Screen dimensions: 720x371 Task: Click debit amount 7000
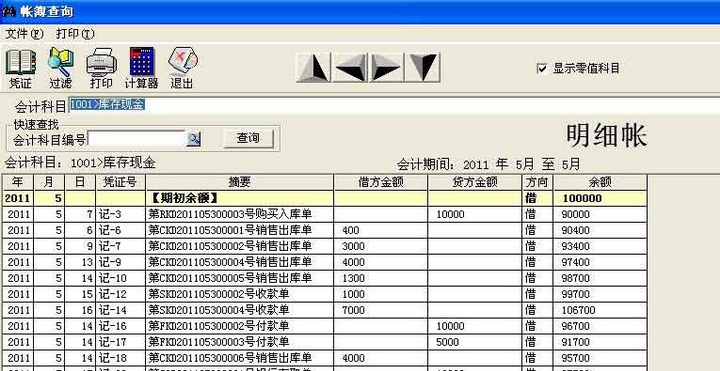point(354,311)
